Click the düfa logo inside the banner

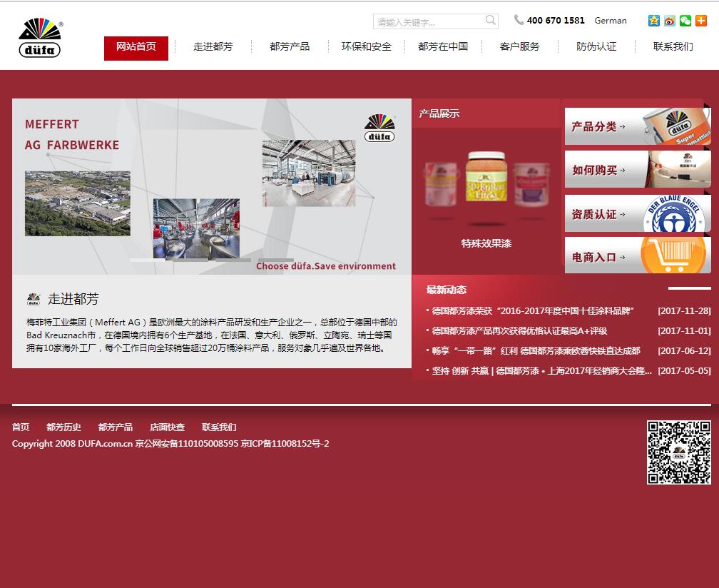pos(379,128)
